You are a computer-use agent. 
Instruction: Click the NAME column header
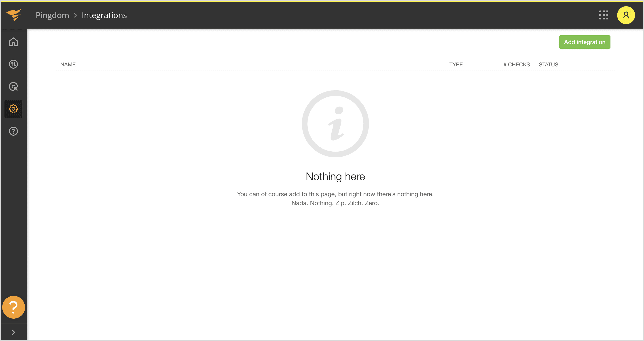(x=68, y=64)
